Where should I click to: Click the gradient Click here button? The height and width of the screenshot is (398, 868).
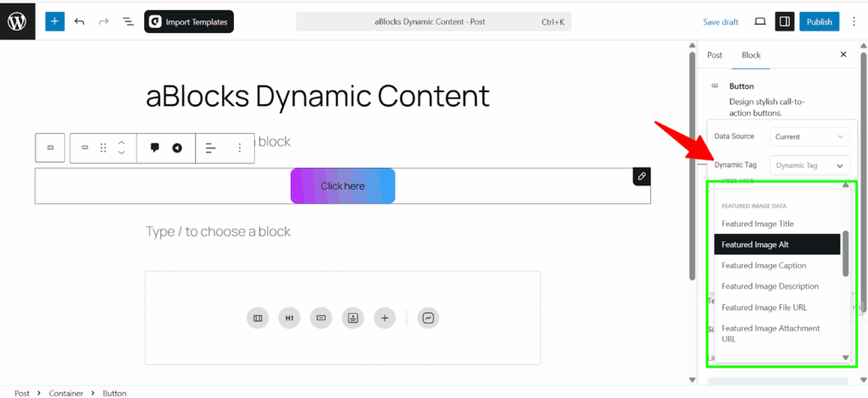(342, 185)
